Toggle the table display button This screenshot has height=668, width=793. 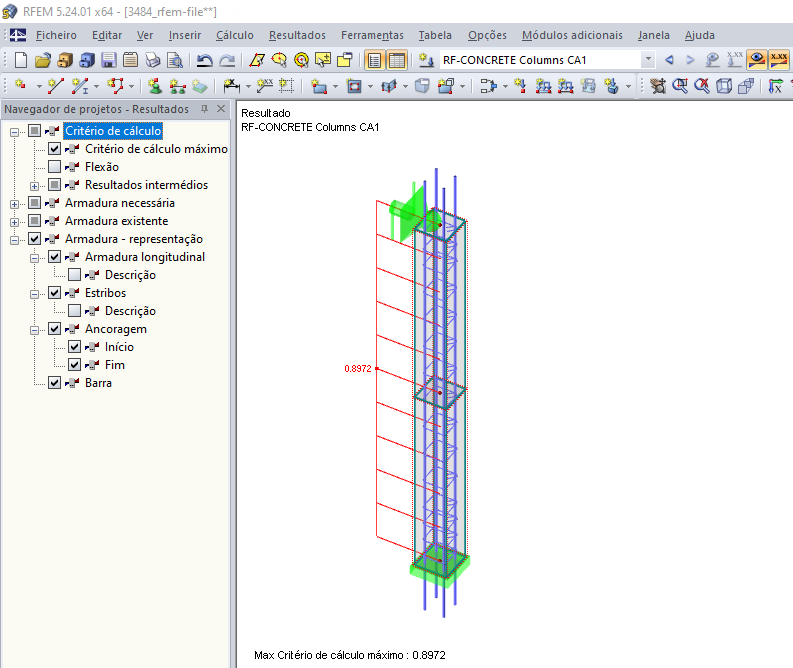tap(397, 60)
